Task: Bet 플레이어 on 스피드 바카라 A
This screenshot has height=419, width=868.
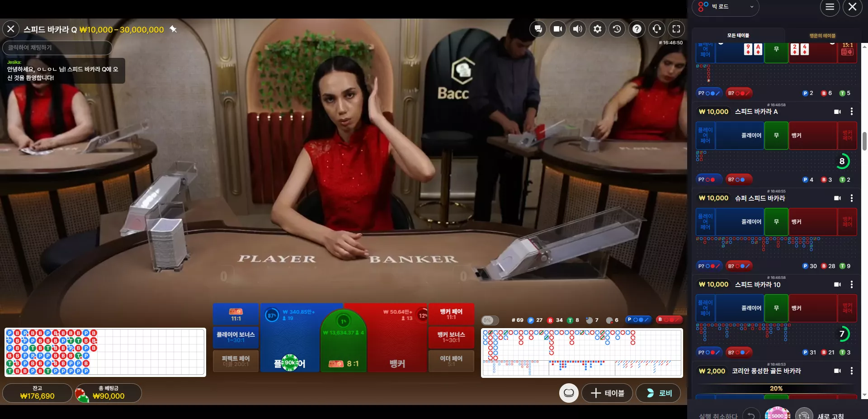Action: click(740, 136)
